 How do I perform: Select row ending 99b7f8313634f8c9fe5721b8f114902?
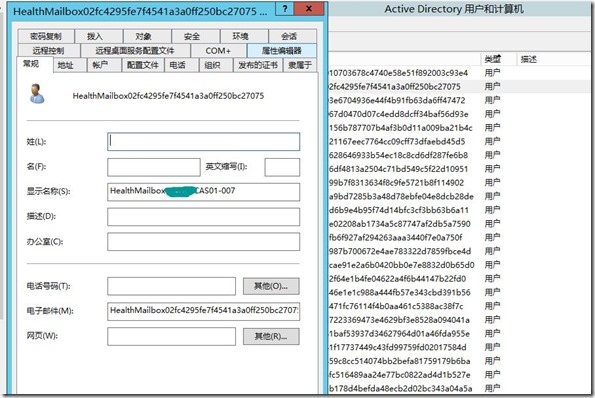pyautogui.click(x=459, y=182)
